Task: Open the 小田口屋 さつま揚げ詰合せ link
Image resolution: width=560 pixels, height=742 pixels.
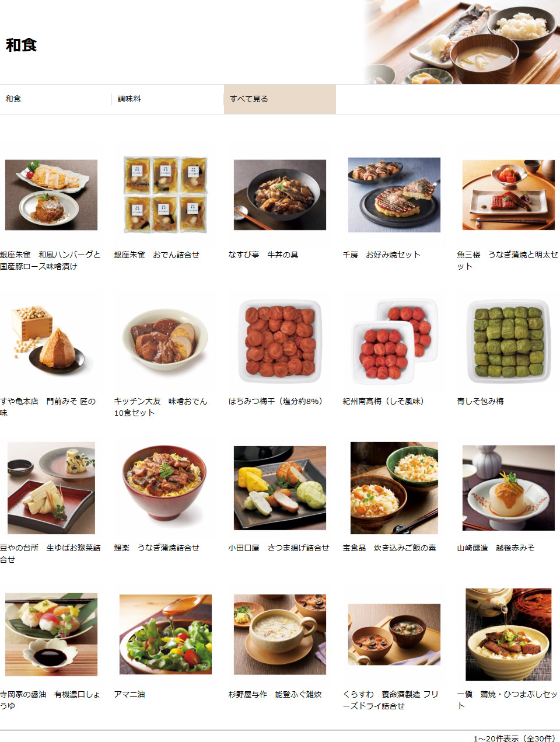Action: coord(279,548)
